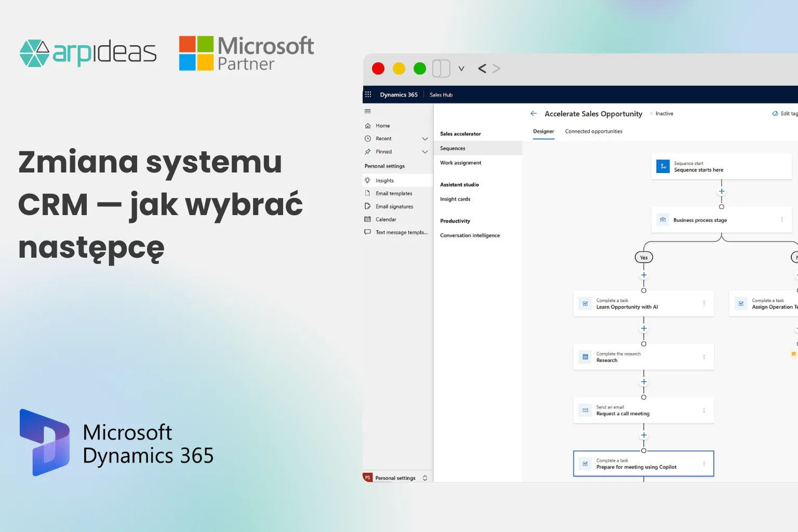The width and height of the screenshot is (798, 532).
Task: Select the Learn Opportunity with AI step
Action: pos(644,304)
